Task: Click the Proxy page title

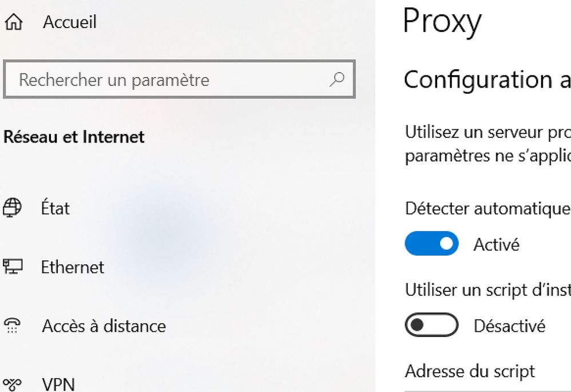Action: (442, 22)
